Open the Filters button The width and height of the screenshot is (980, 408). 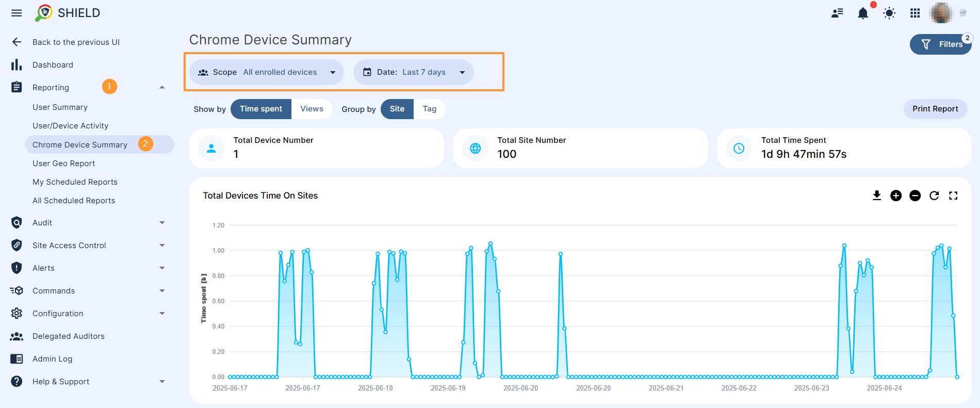pos(940,44)
